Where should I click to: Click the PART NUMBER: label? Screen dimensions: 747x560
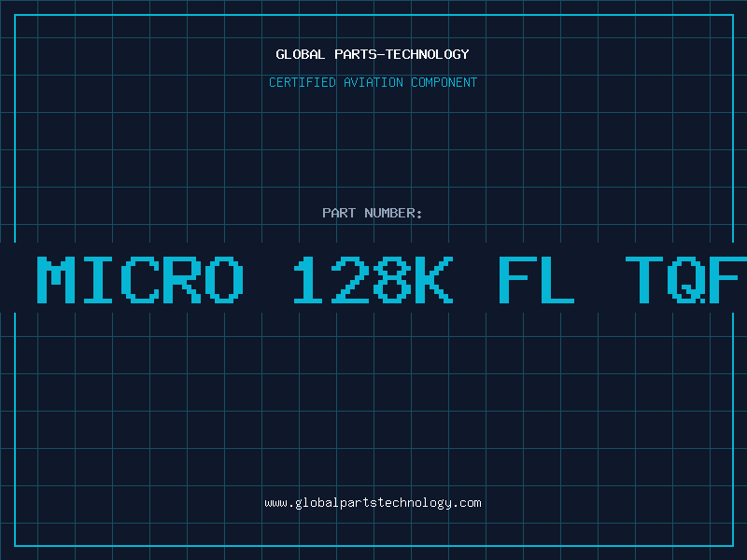(373, 213)
